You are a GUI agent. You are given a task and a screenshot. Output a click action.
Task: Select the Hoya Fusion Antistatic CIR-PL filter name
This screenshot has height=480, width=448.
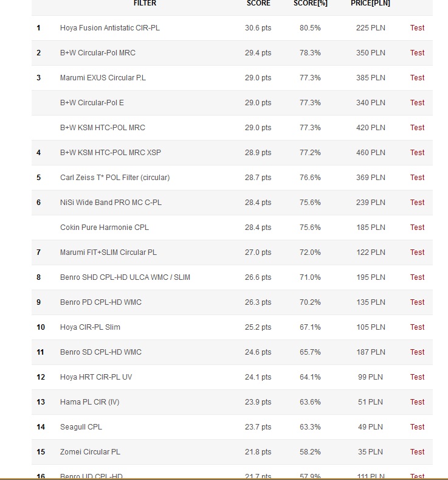point(110,28)
